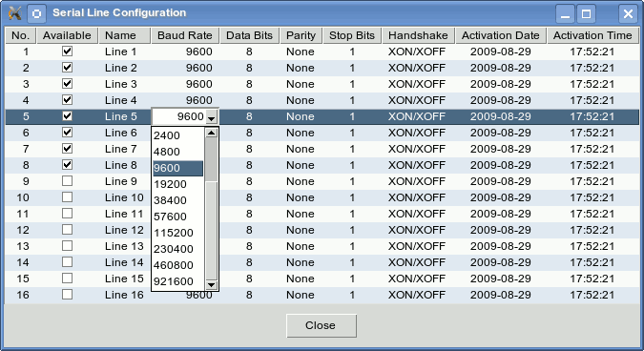Viewport: 644px width, 351px height.
Task: Uncheck Available for Line 1
Action: point(67,52)
